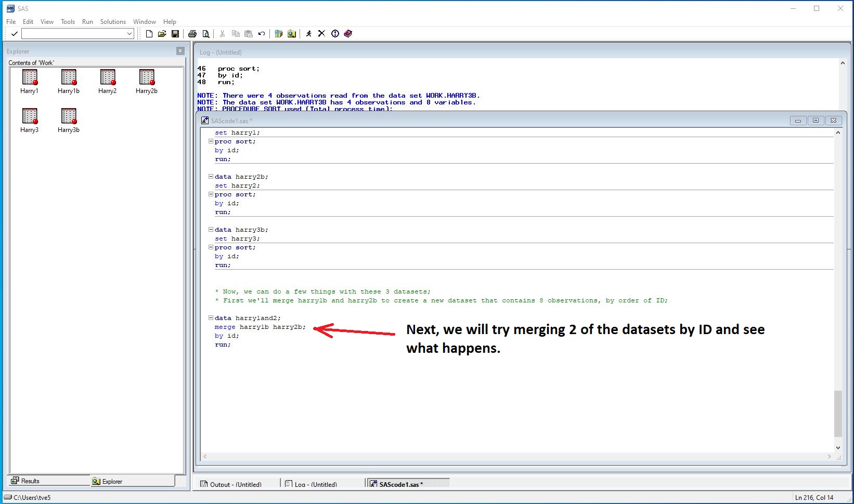Click the Help book icon in toolbar
This screenshot has width=854, height=504.
348,34
